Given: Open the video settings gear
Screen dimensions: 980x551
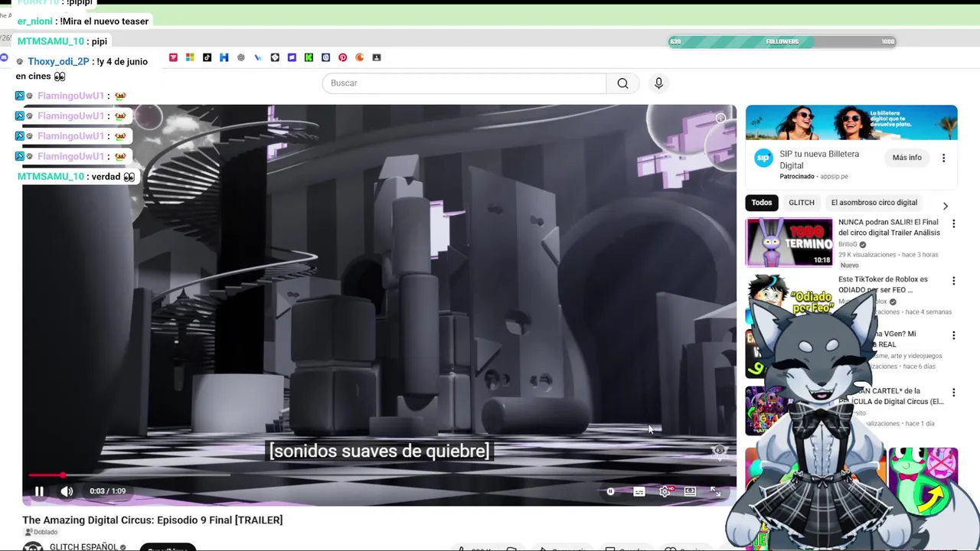Looking at the screenshot, I should (665, 491).
